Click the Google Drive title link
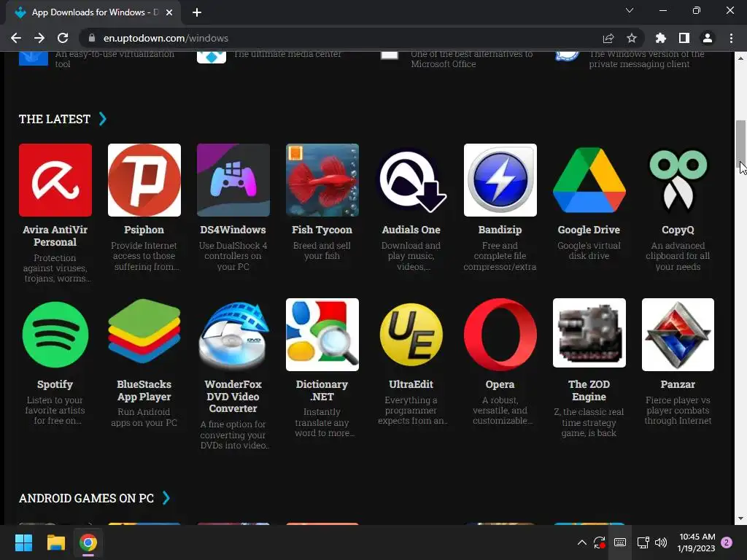This screenshot has height=560, width=747. click(x=589, y=230)
